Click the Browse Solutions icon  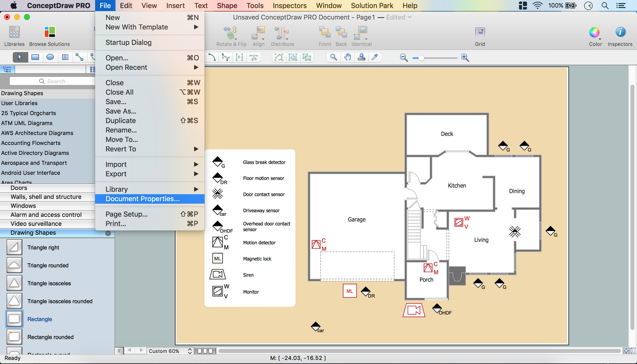pos(49,33)
